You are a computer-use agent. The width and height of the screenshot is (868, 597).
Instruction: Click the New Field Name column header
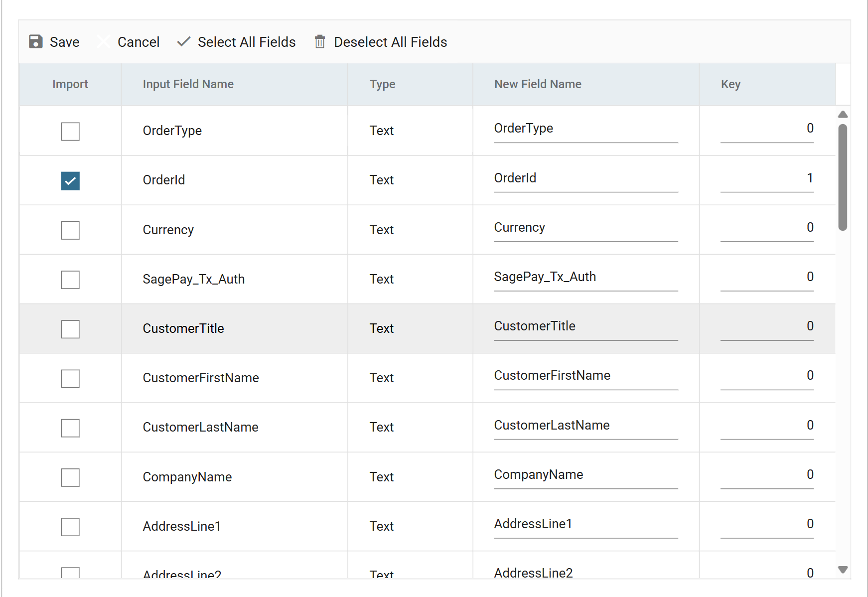point(586,84)
